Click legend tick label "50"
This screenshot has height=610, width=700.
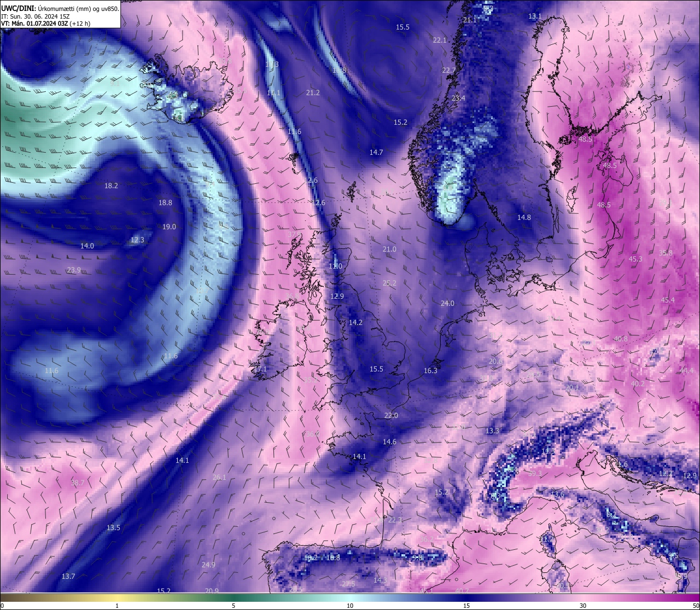(x=696, y=606)
